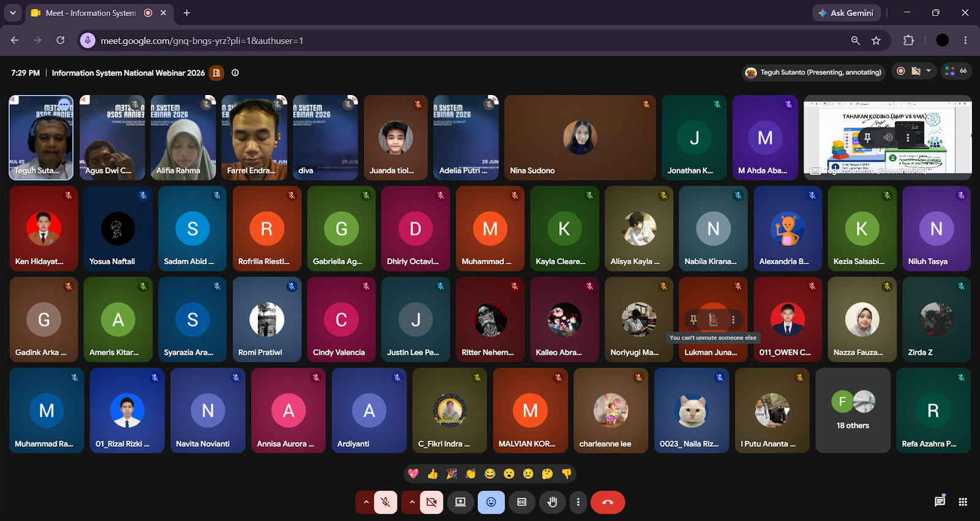980x521 pixels.
Task: Send the thinking face reaction
Action: point(548,474)
